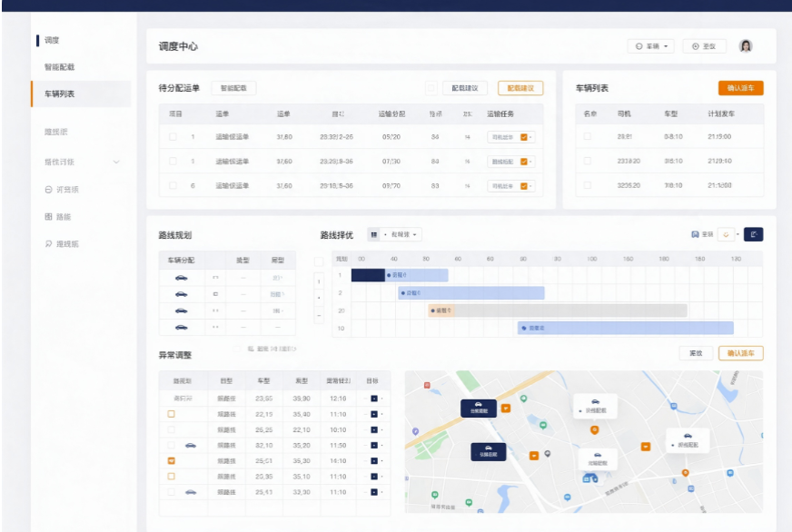The width and height of the screenshot is (792, 532).
Task: Select the blue bar on timeline row 2
Action: click(x=471, y=292)
